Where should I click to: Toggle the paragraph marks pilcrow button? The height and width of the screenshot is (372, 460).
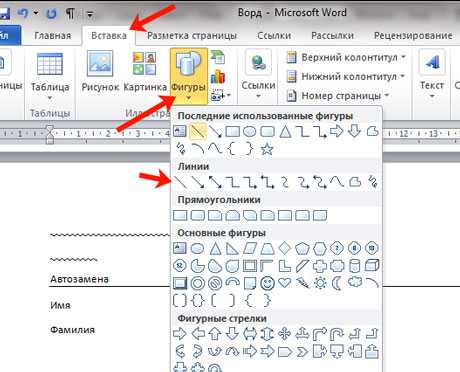[70, 13]
